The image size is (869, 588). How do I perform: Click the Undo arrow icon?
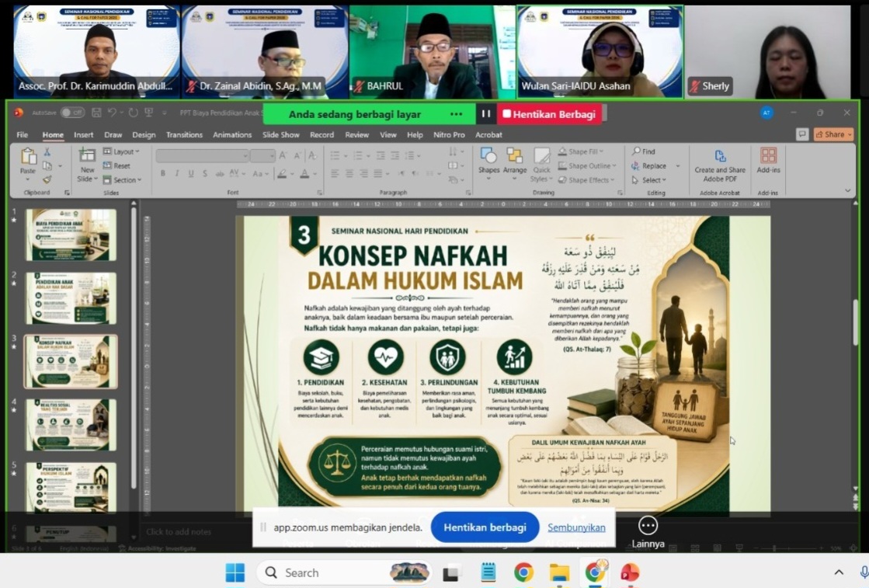click(x=112, y=113)
